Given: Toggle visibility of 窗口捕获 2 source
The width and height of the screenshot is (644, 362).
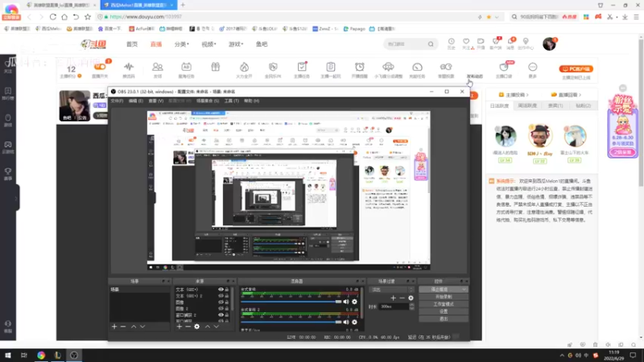Looking at the screenshot, I should pyautogui.click(x=221, y=315).
